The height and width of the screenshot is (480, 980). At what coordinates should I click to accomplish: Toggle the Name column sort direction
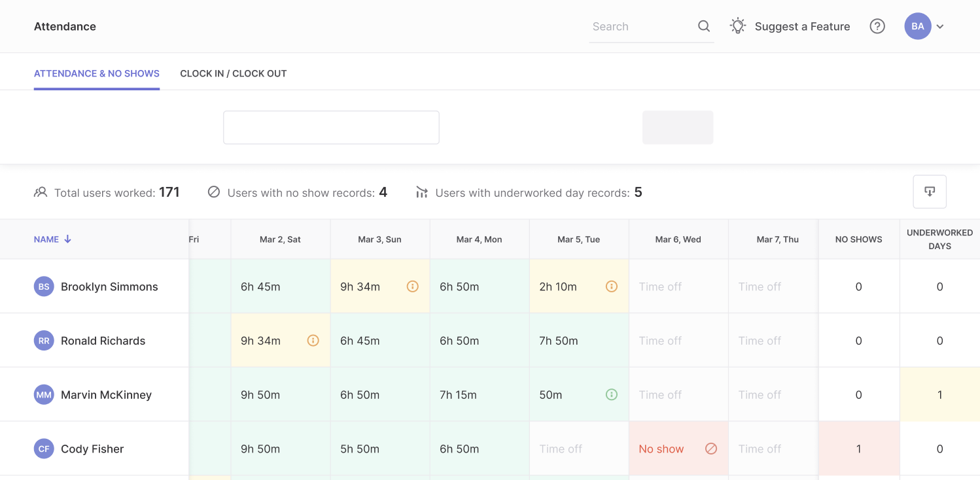click(67, 239)
